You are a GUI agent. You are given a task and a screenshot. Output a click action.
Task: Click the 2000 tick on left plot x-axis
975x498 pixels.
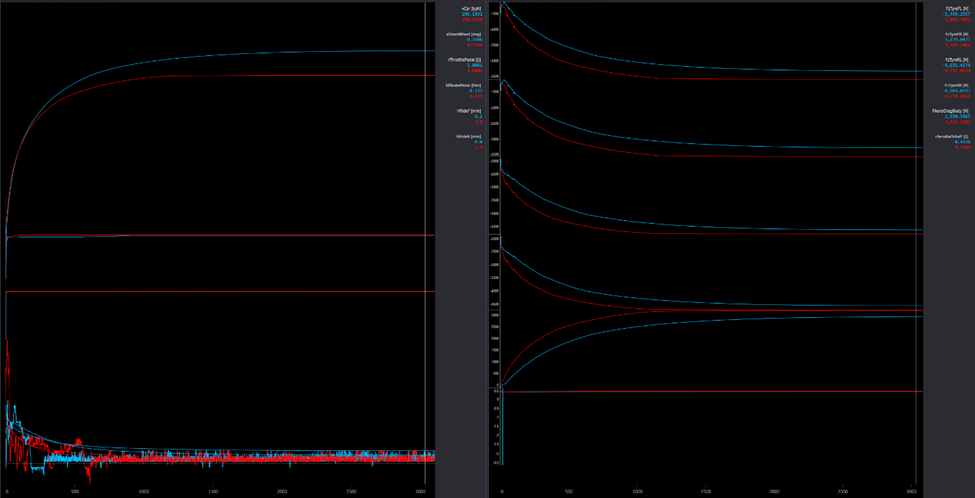pyautogui.click(x=281, y=491)
